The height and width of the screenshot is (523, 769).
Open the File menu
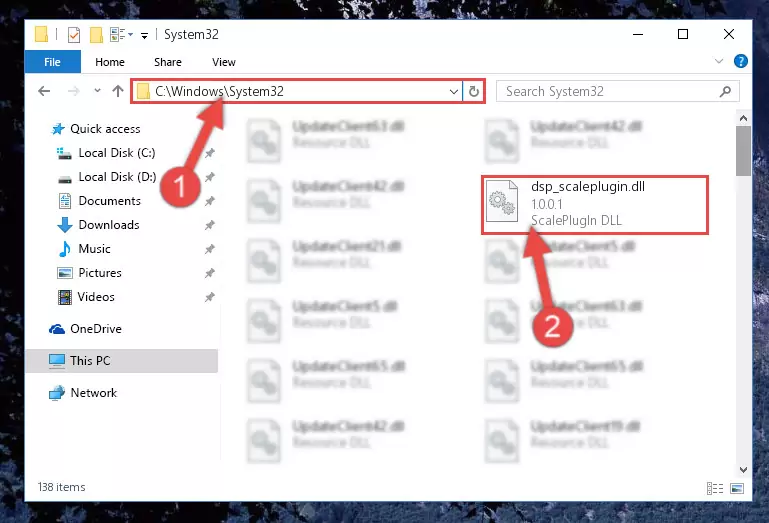(52, 62)
